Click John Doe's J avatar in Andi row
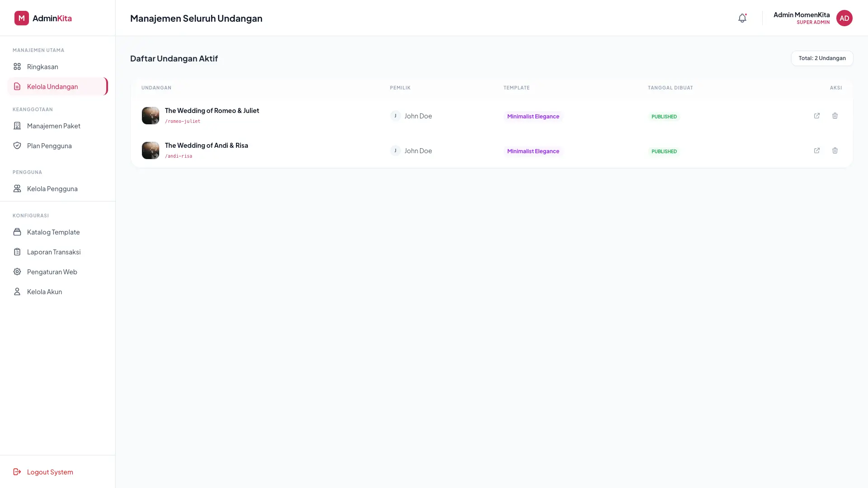The image size is (868, 488). point(396,150)
